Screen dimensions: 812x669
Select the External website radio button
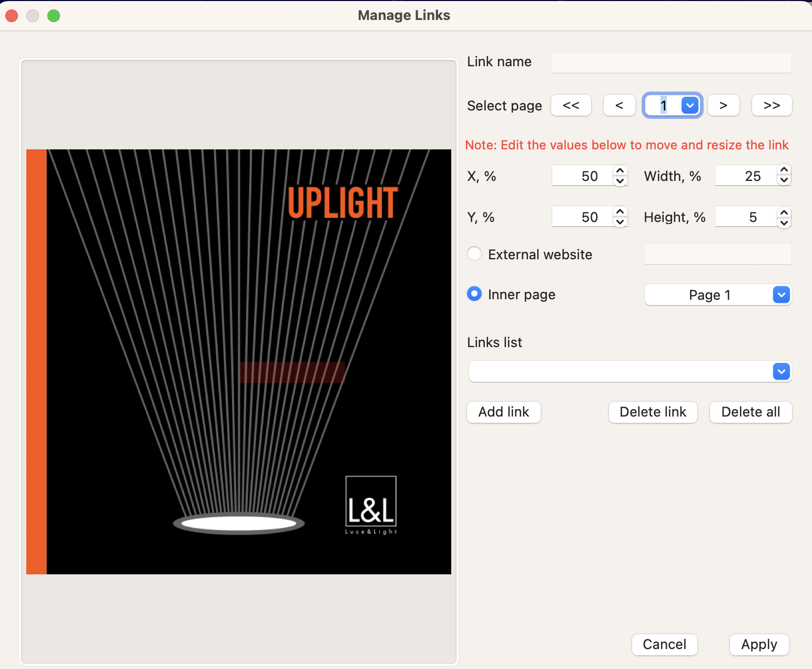474,254
